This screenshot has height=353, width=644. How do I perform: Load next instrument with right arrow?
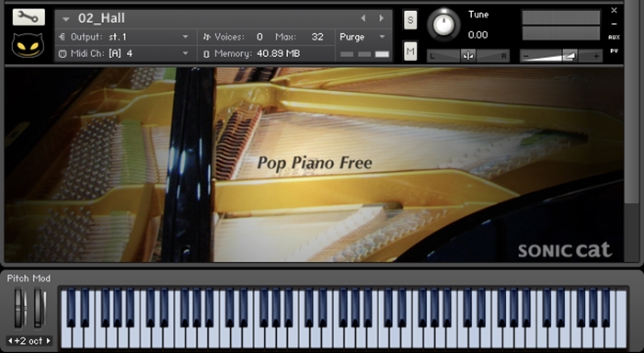[x=382, y=18]
